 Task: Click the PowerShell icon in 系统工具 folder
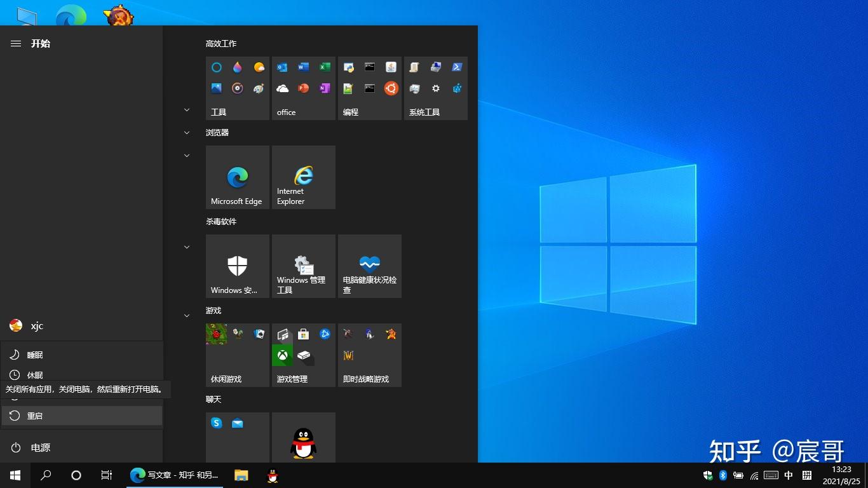pos(457,67)
